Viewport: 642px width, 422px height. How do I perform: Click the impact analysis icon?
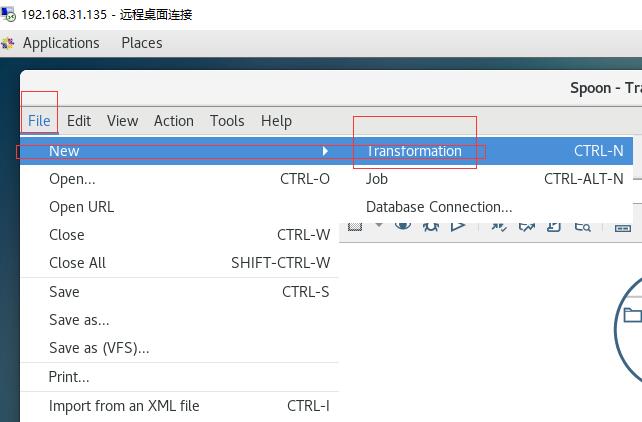click(527, 226)
